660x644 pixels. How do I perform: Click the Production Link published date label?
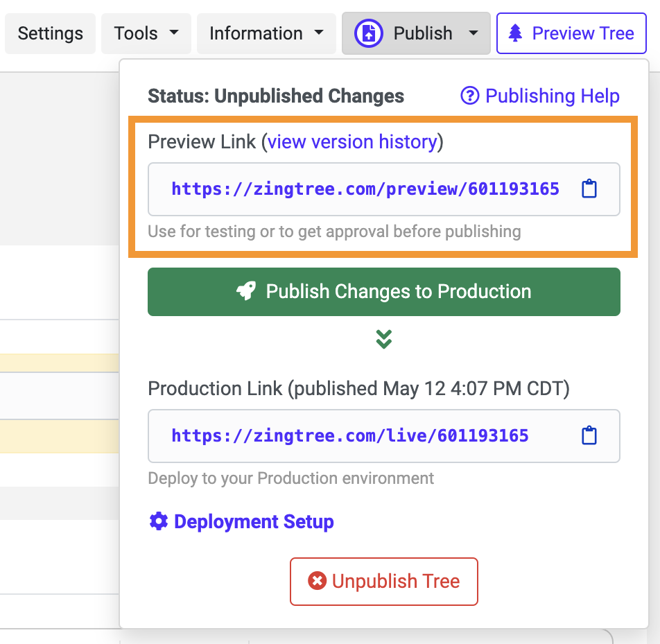(358, 388)
